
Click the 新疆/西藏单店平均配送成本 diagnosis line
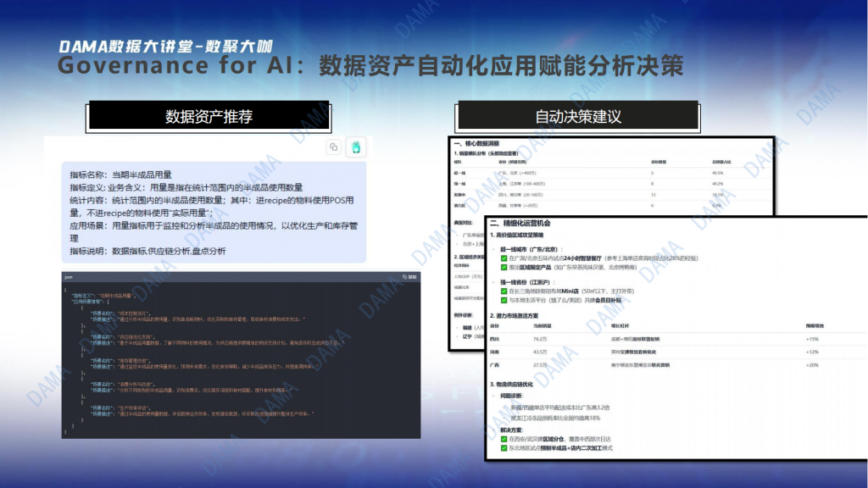[x=559, y=408]
